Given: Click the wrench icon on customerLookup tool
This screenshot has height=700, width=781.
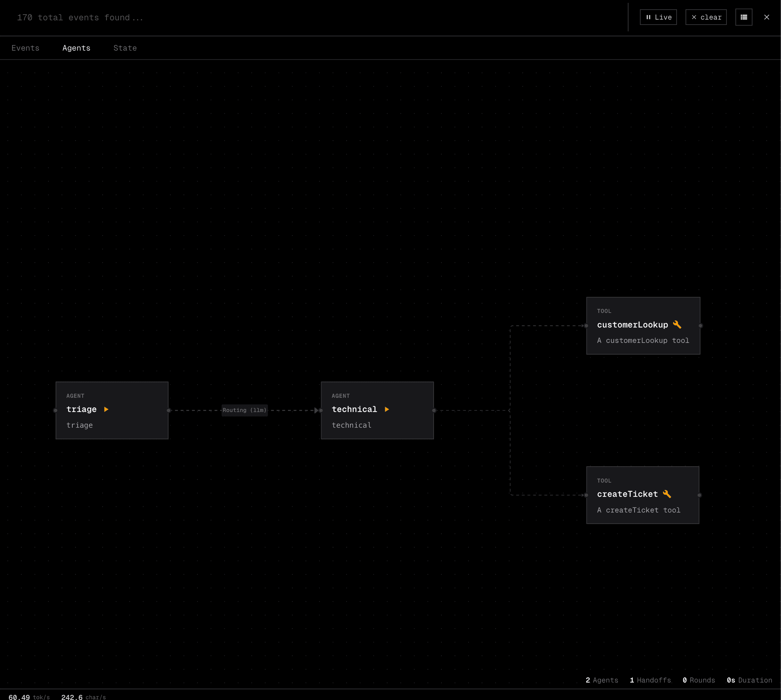Looking at the screenshot, I should point(677,324).
